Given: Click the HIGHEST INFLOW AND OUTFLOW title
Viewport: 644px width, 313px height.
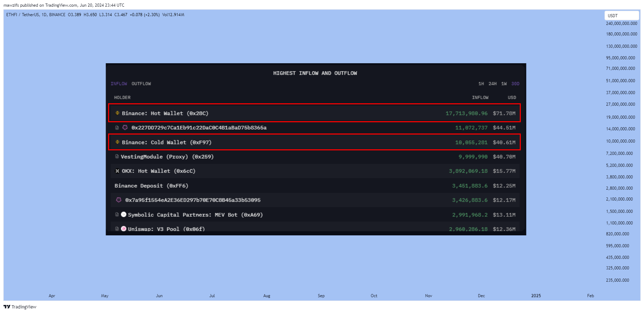Looking at the screenshot, I should pyautogui.click(x=315, y=73).
